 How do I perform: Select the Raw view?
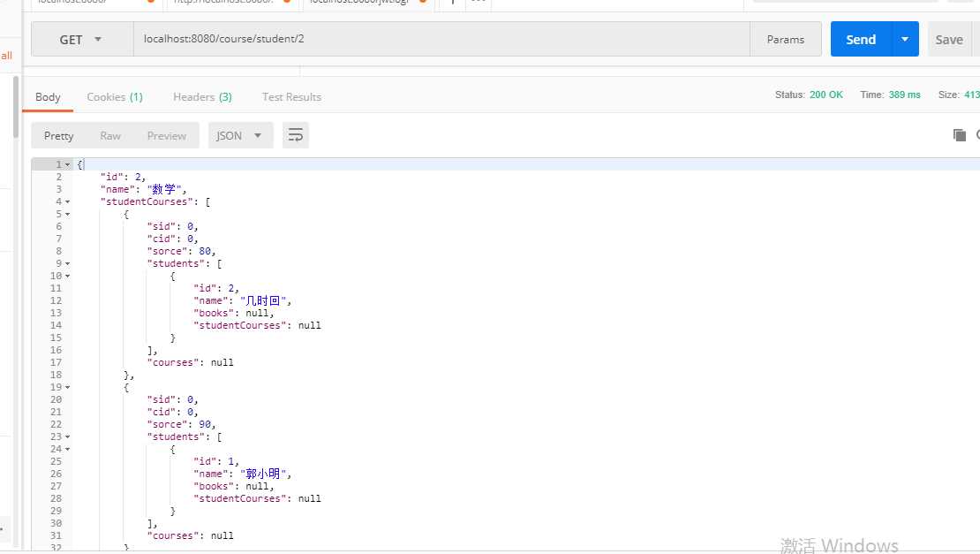coord(110,136)
